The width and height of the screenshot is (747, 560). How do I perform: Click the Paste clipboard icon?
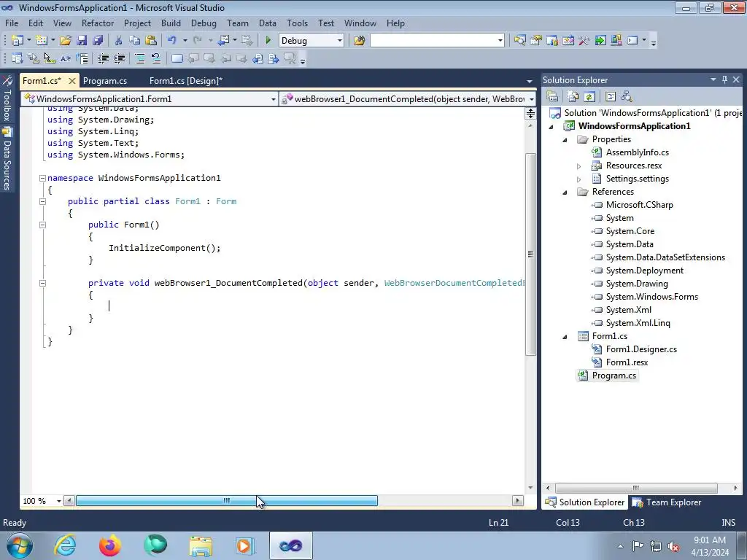[x=151, y=41]
